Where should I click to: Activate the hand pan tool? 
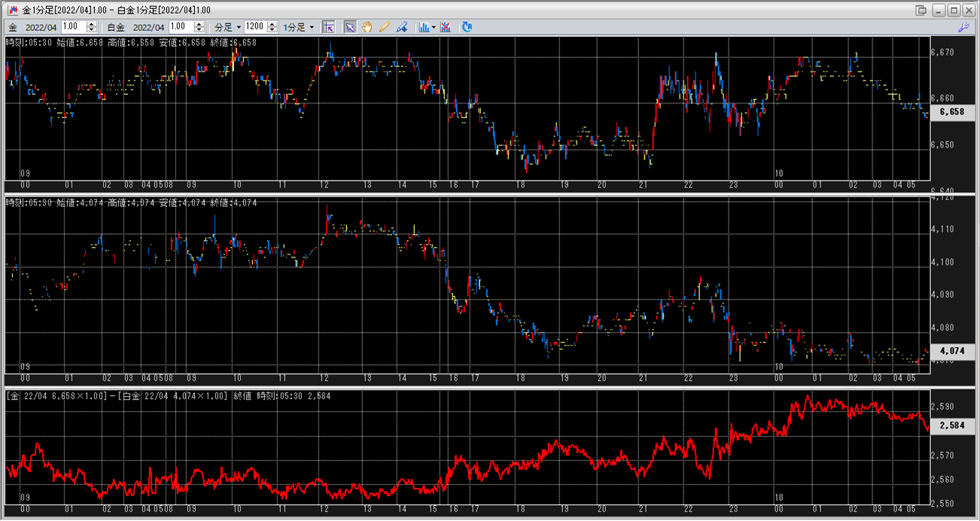tap(367, 27)
